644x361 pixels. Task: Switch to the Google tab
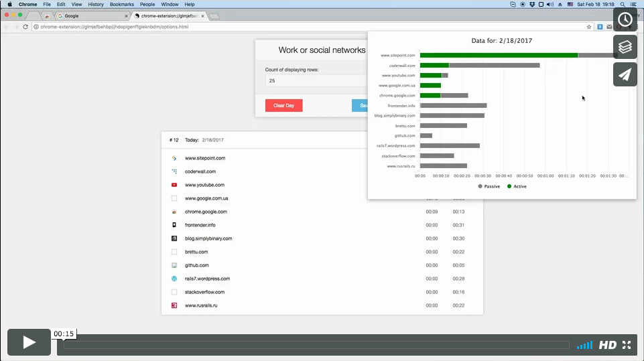92,16
